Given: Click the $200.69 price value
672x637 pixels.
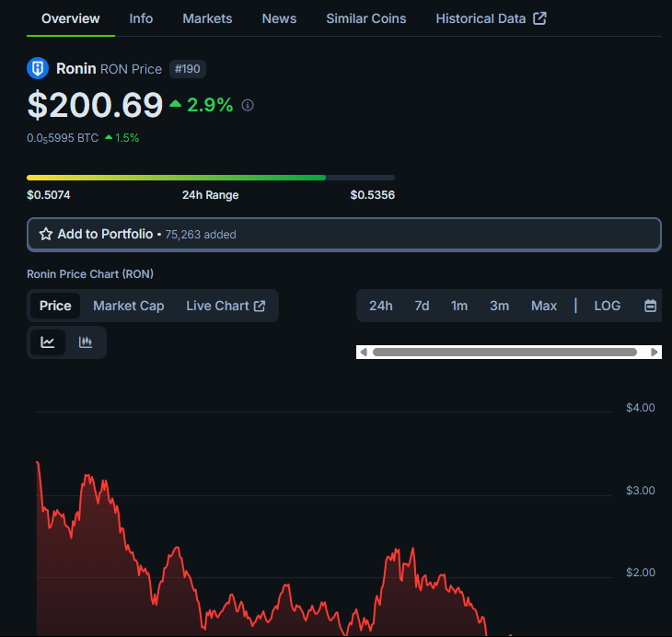Looking at the screenshot, I should click(x=95, y=105).
